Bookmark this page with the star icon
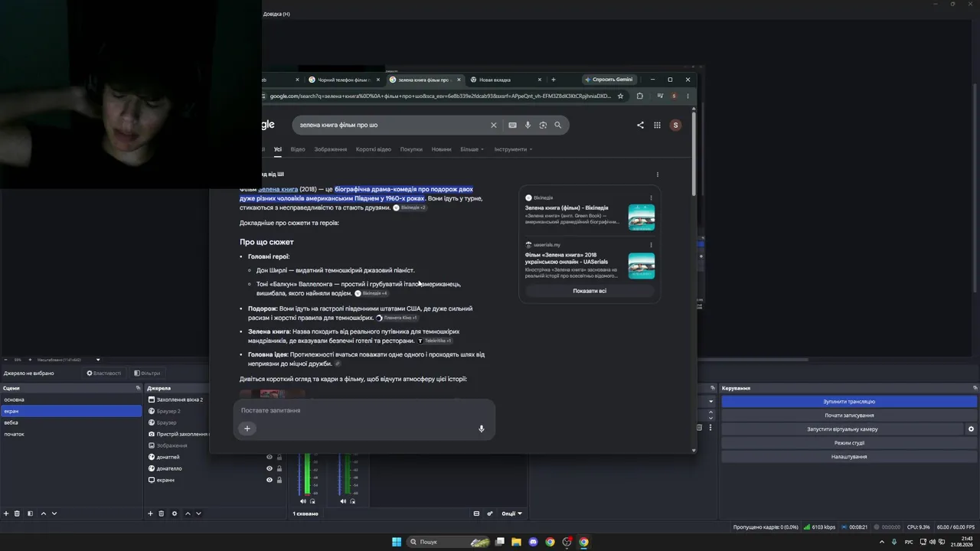 (620, 96)
